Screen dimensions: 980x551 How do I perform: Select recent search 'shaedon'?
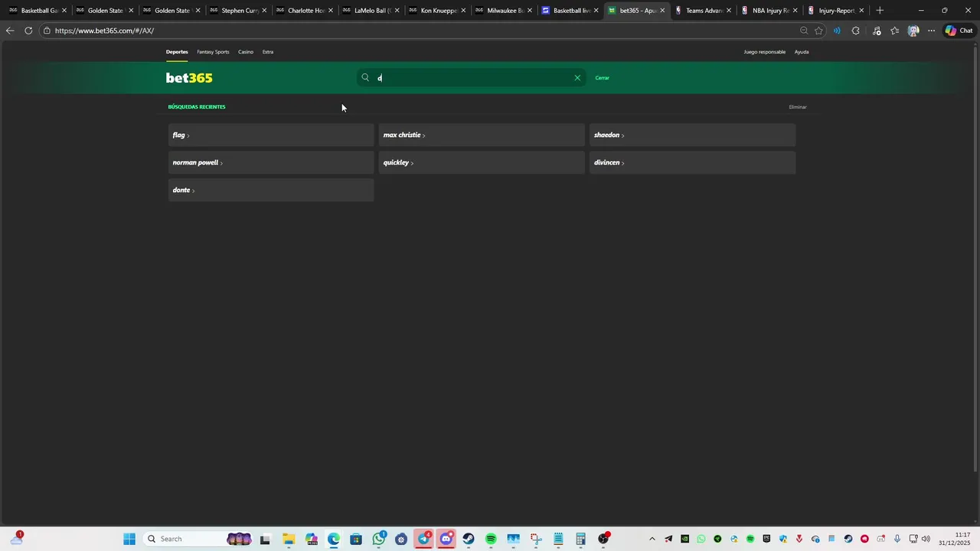point(692,135)
